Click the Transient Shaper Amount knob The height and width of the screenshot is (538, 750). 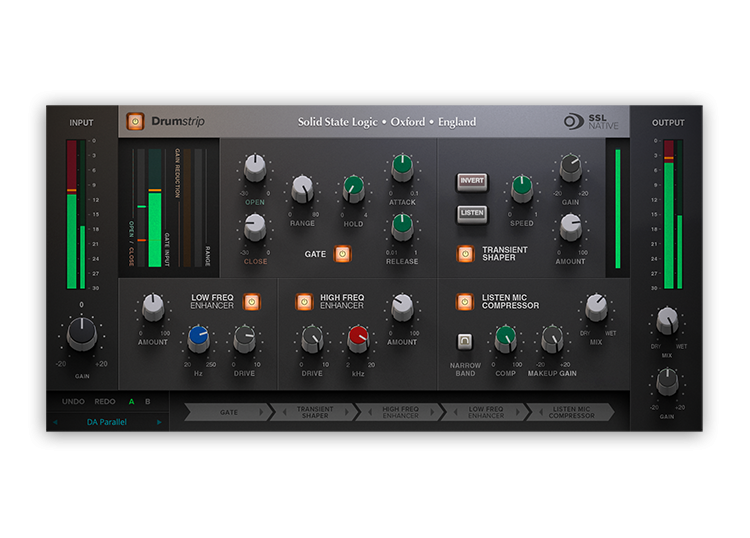(x=571, y=227)
